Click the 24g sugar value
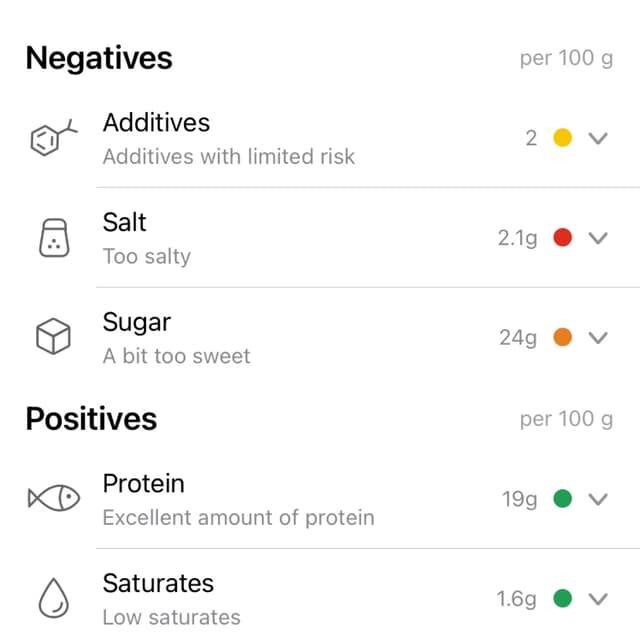Viewport: 640px width, 640px height. pyautogui.click(x=518, y=338)
